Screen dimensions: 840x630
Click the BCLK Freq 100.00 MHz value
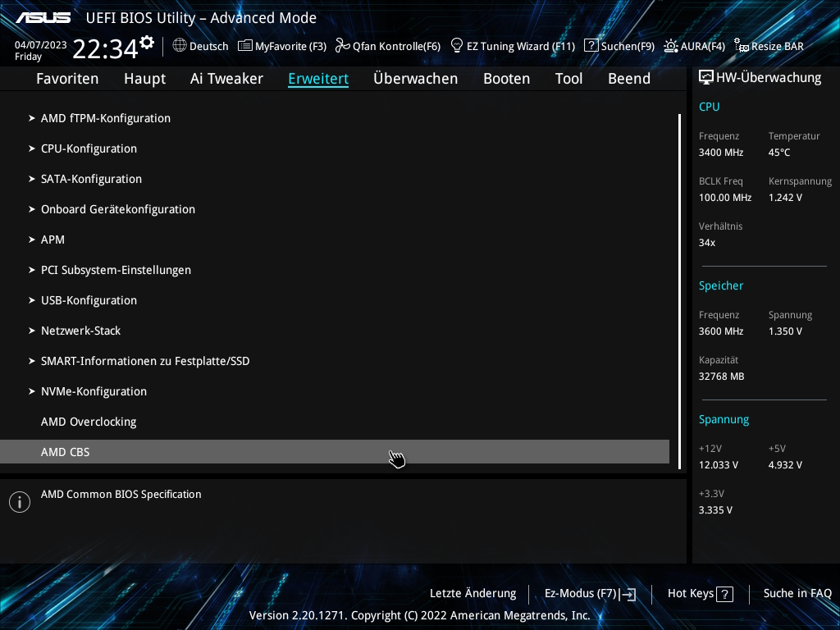click(725, 198)
